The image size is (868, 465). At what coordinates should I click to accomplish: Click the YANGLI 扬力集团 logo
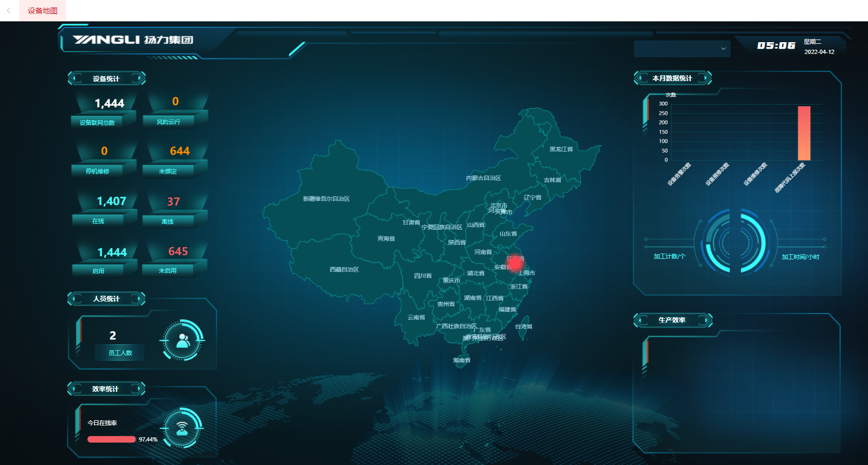[x=133, y=40]
